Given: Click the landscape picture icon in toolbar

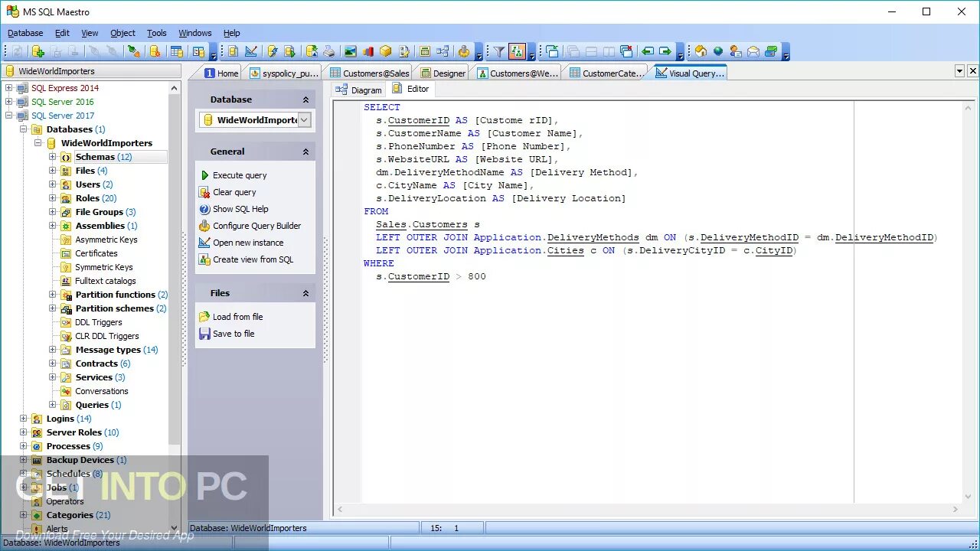Looking at the screenshot, I should click(350, 51).
